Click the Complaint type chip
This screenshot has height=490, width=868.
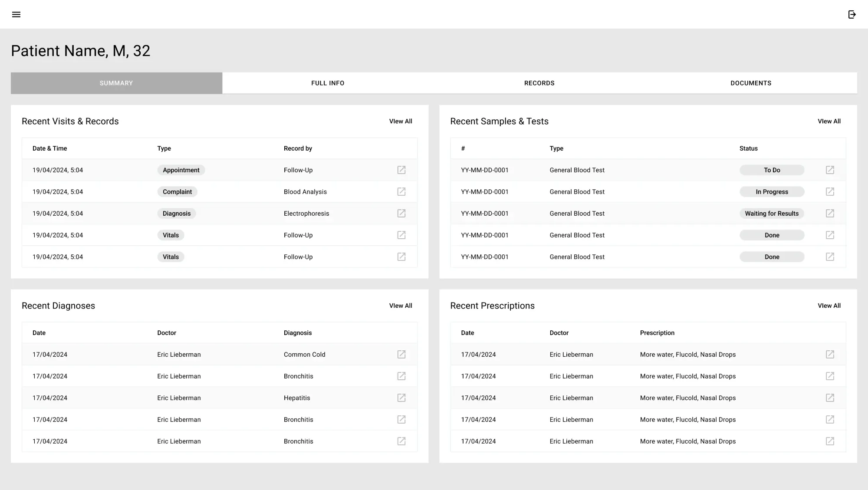tap(177, 192)
